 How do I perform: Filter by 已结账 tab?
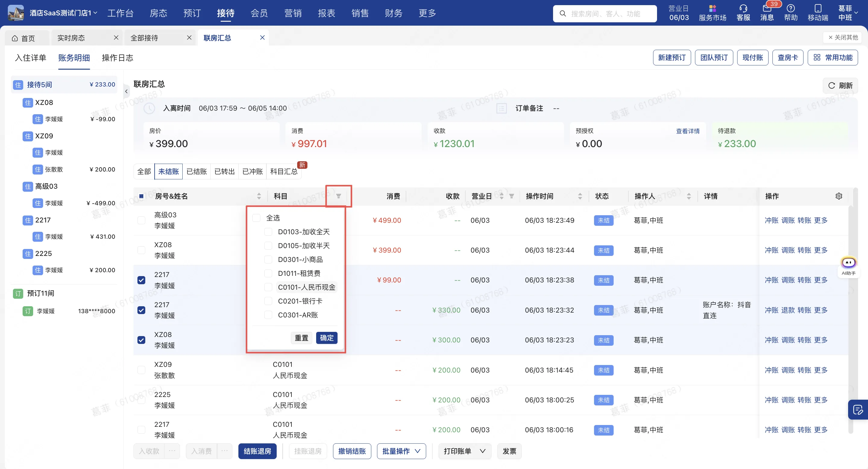(x=197, y=172)
